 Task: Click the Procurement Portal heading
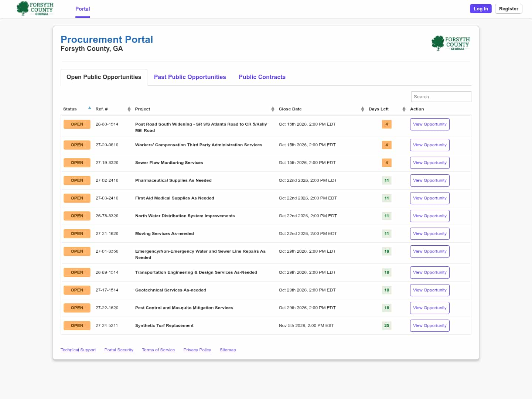click(107, 40)
